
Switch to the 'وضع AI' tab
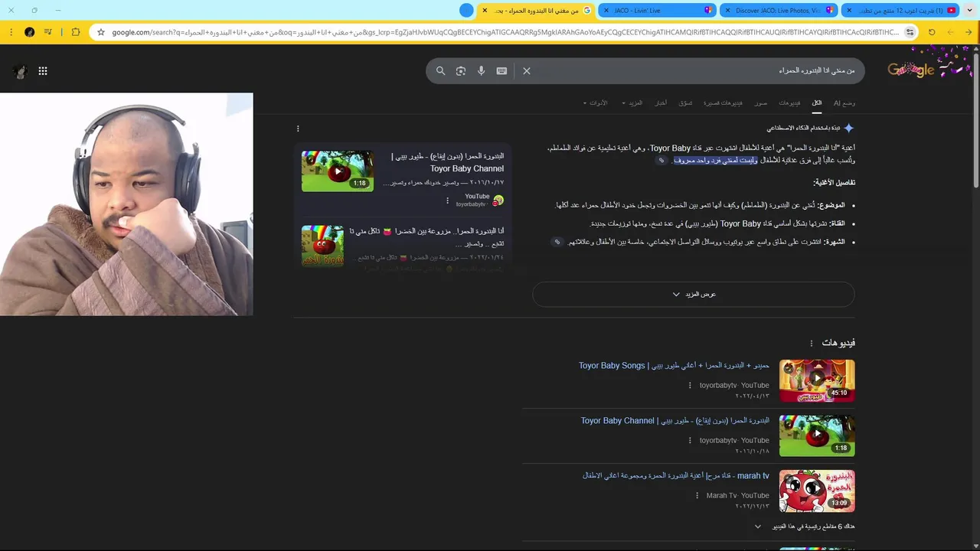[x=844, y=103]
